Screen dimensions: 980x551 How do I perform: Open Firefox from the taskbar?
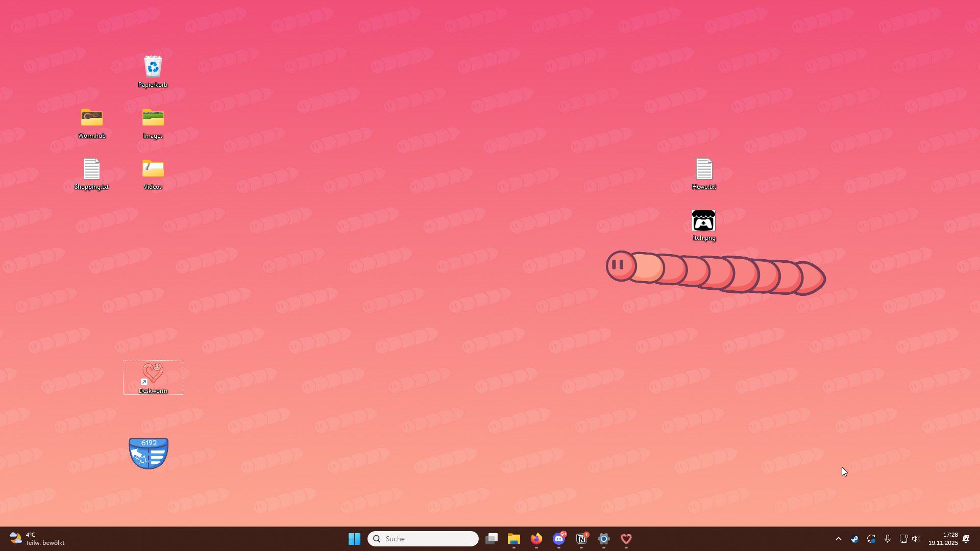[536, 539]
